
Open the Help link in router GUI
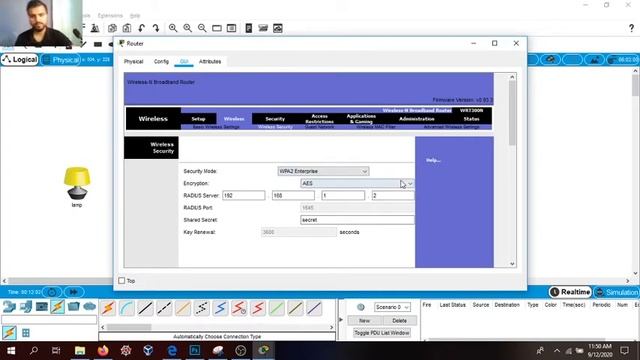(433, 160)
